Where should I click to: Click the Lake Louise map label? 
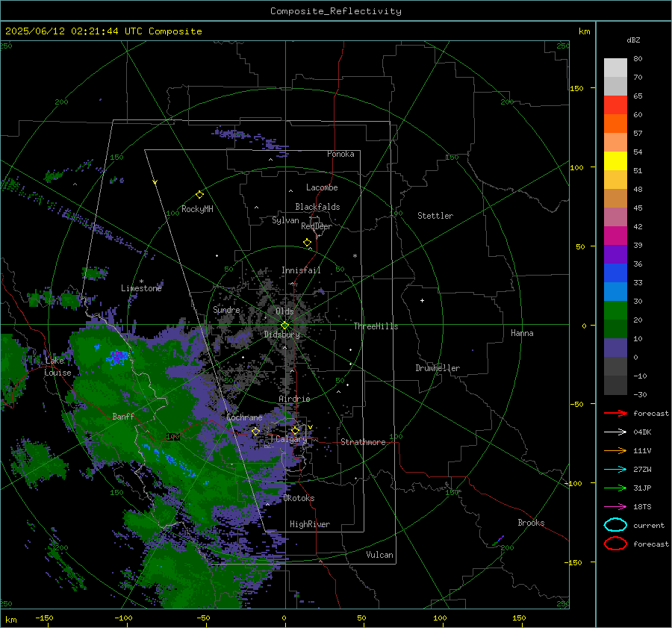[x=57, y=367]
